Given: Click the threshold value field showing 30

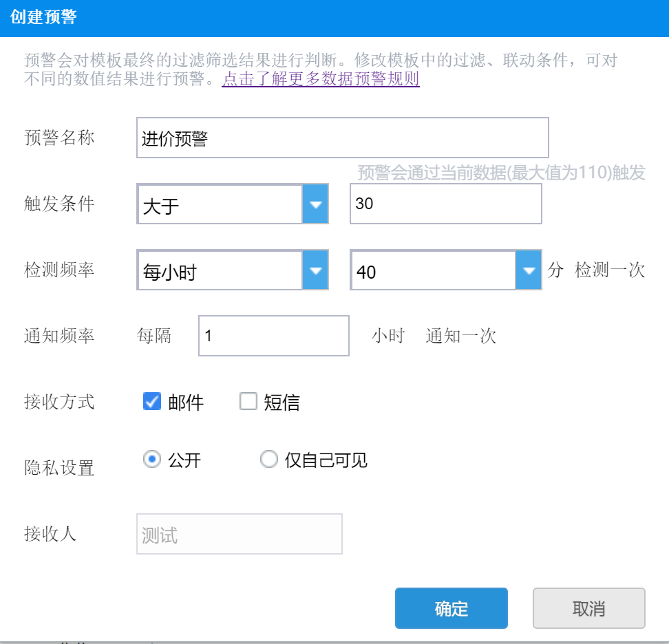Looking at the screenshot, I should pos(445,204).
